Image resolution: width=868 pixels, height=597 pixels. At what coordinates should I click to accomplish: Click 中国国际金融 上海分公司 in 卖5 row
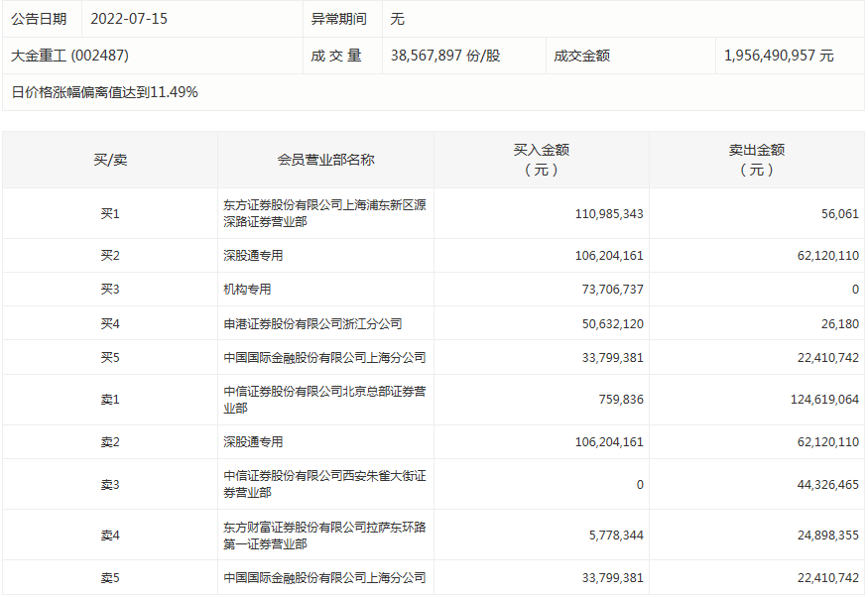324,577
